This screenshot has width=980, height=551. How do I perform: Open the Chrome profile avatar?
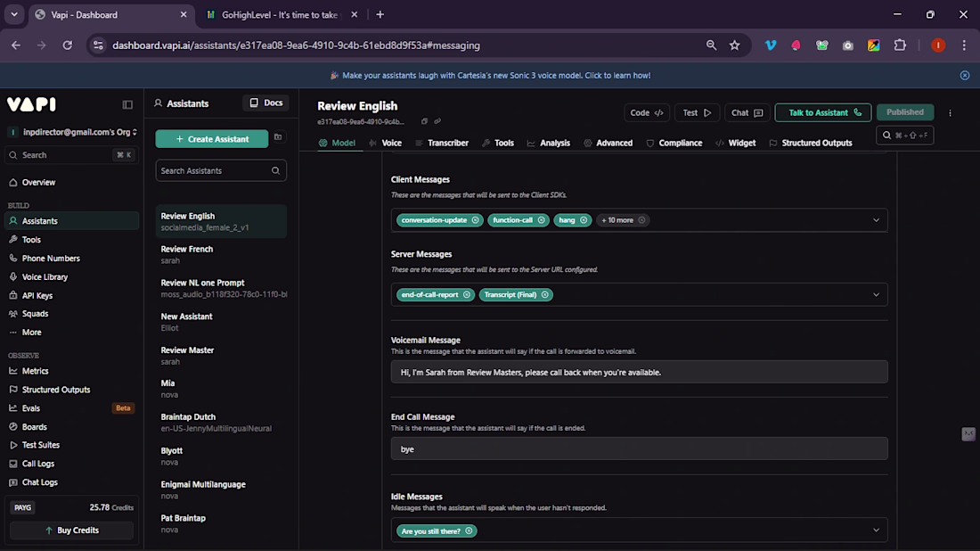[x=938, y=45]
